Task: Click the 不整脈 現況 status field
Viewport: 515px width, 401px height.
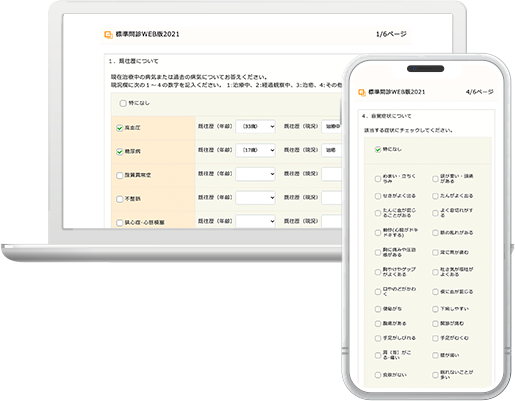Action: pyautogui.click(x=332, y=198)
